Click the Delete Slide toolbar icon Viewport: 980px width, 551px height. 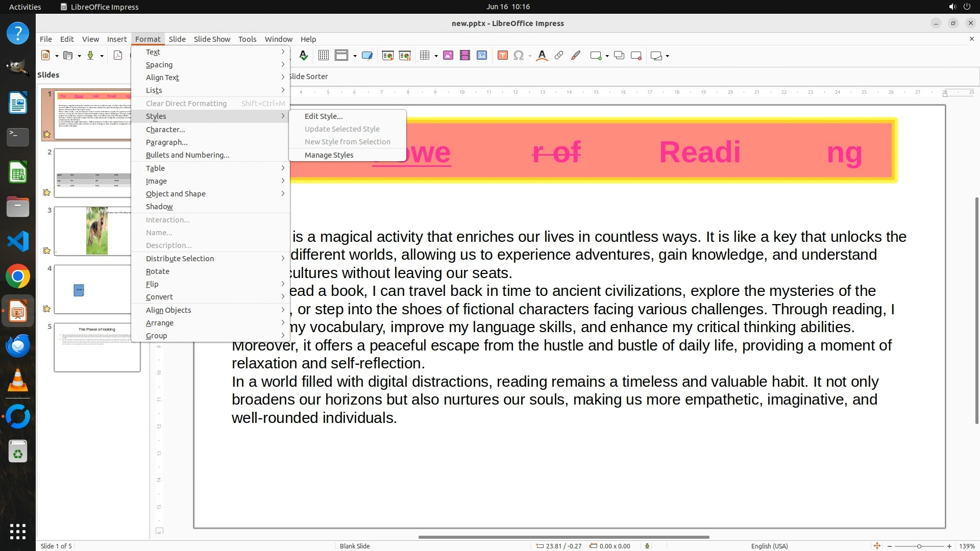coord(636,56)
